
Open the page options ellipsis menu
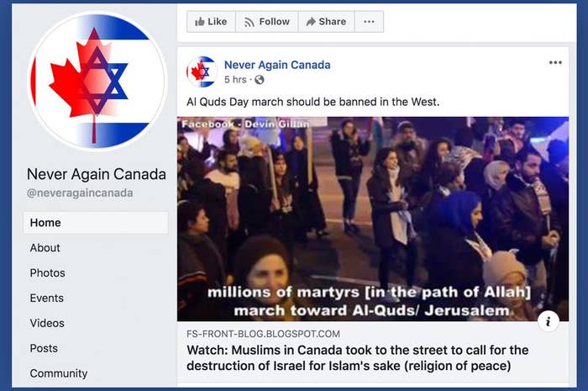point(369,22)
